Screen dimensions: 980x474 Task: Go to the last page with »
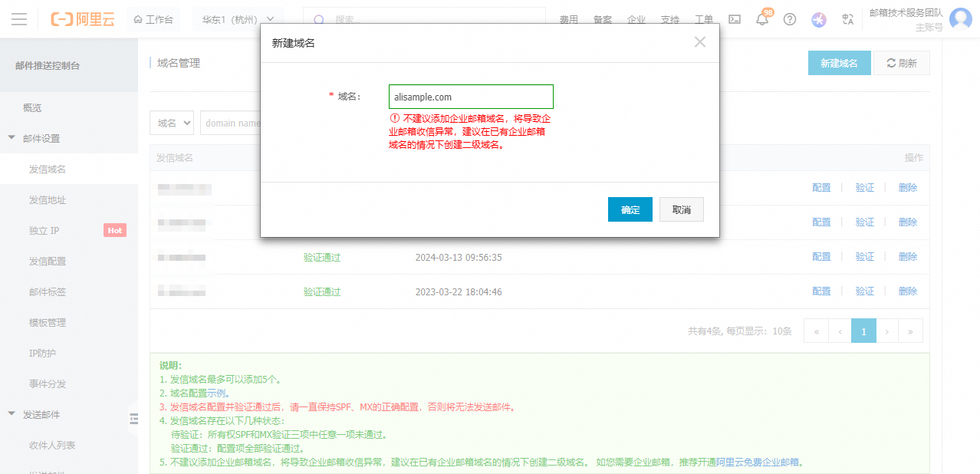(911, 331)
